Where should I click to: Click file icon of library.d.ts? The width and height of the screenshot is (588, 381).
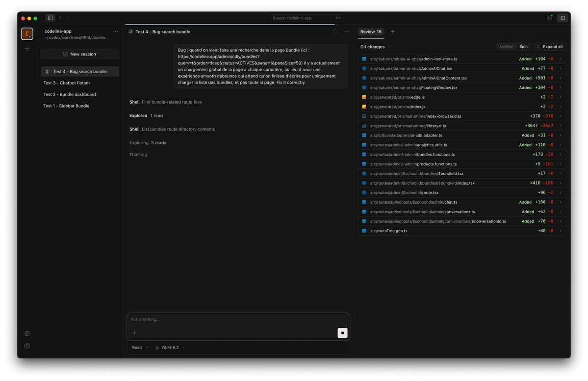pyautogui.click(x=364, y=126)
